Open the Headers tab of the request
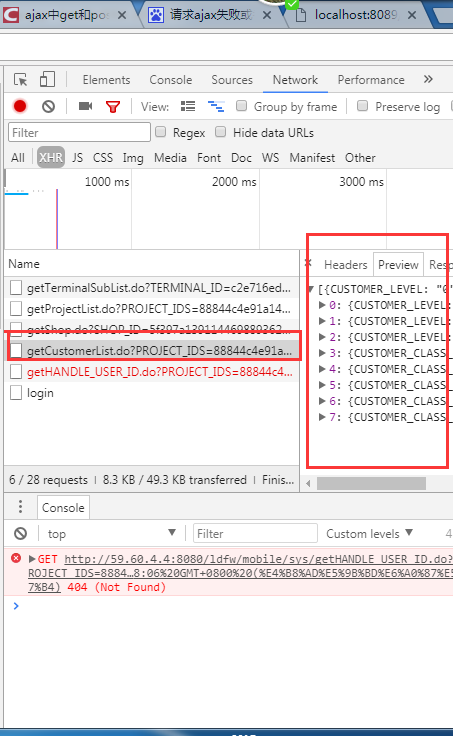 tap(346, 265)
